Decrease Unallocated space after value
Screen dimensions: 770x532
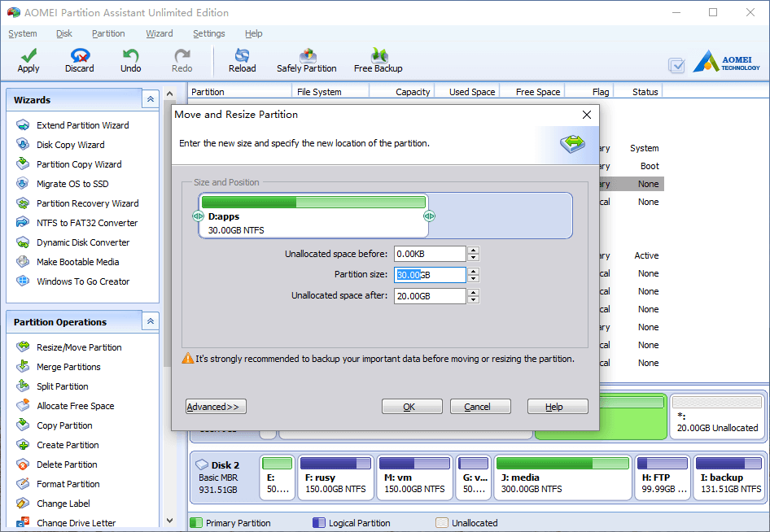[474, 300]
